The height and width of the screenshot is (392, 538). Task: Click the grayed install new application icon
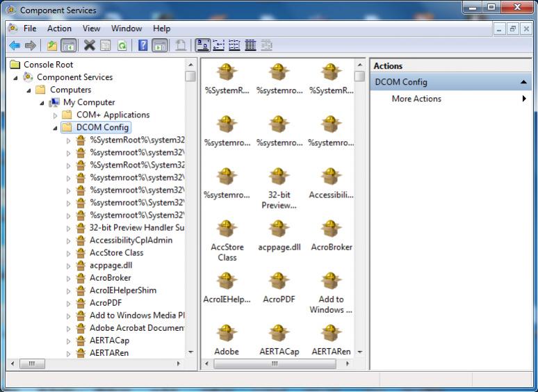click(x=181, y=45)
